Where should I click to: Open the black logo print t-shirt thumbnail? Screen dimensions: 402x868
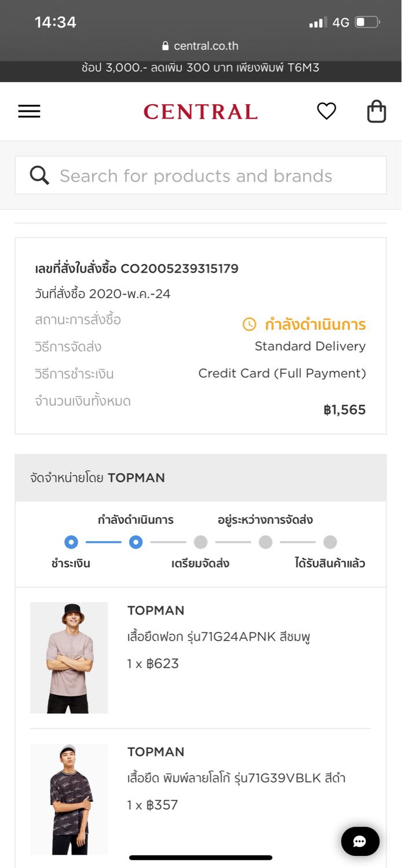pos(69,799)
